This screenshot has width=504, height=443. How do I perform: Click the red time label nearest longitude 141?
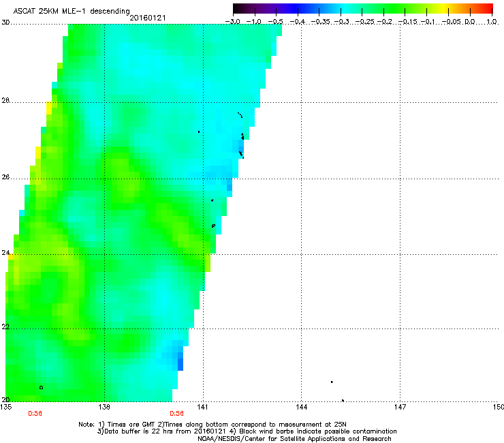click(177, 414)
